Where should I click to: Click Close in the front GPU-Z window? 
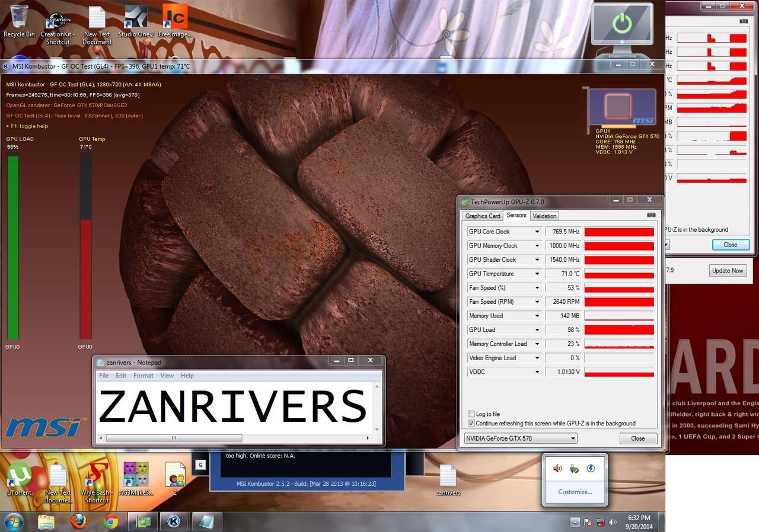(638, 438)
